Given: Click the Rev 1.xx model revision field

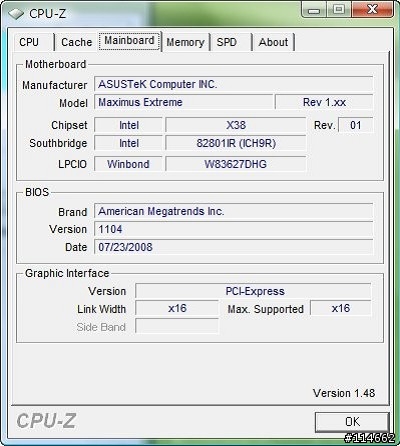Looking at the screenshot, I should [324, 102].
